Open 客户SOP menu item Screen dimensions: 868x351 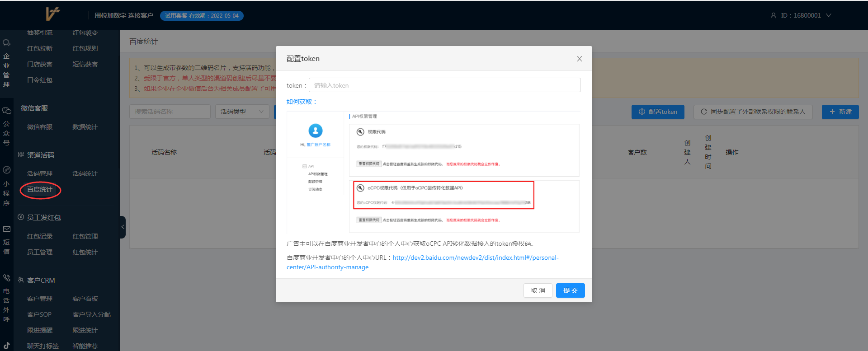coord(39,314)
